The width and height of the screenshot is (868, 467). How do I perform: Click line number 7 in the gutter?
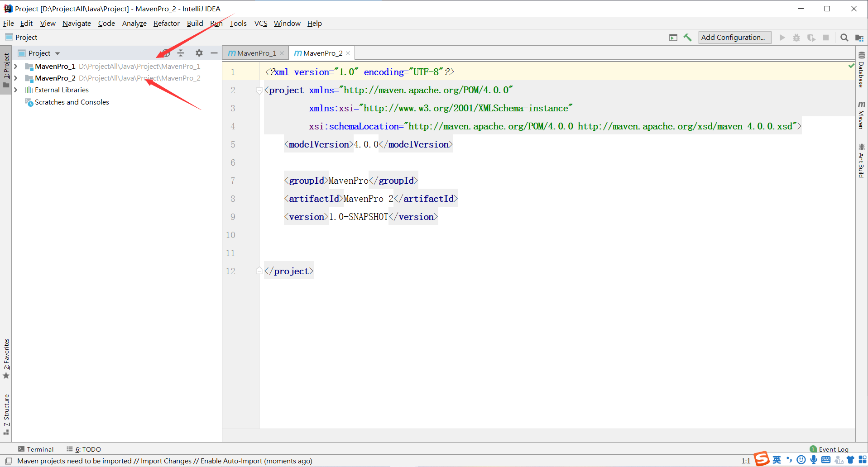(233, 181)
